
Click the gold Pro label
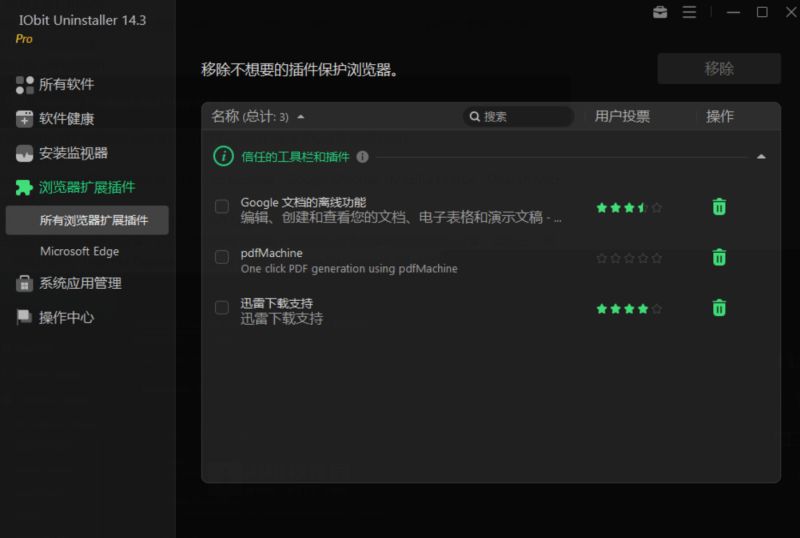24,39
